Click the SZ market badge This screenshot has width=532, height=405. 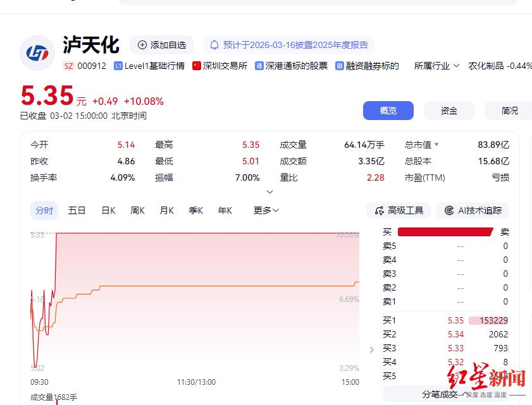click(69, 66)
